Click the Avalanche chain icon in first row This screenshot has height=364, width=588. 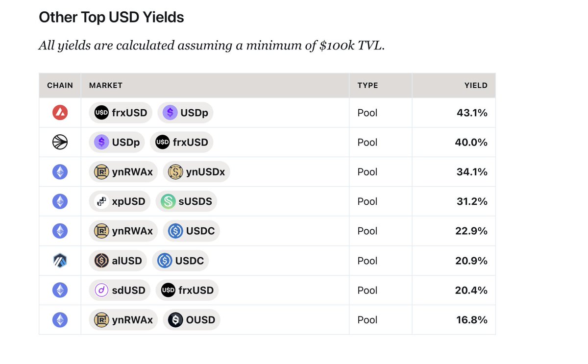pyautogui.click(x=60, y=113)
